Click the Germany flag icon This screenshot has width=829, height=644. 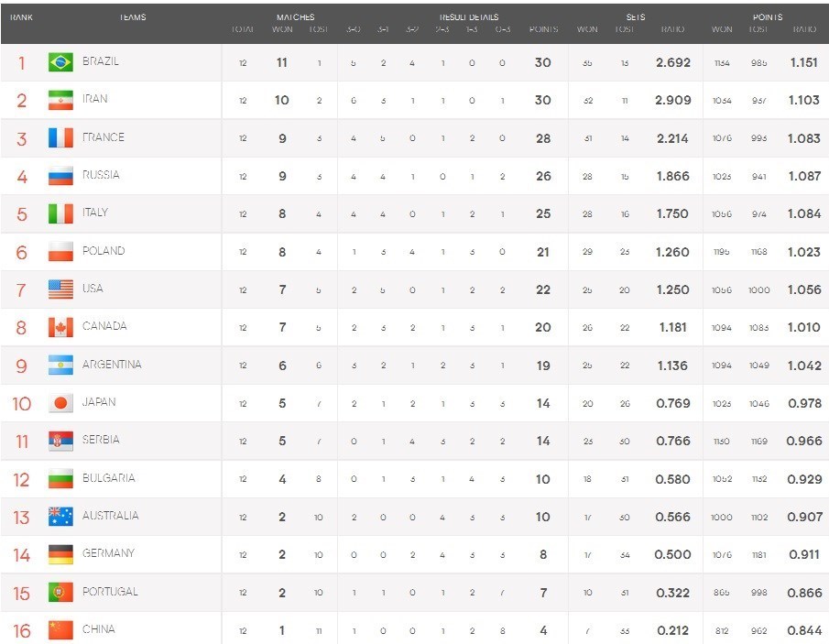60,554
